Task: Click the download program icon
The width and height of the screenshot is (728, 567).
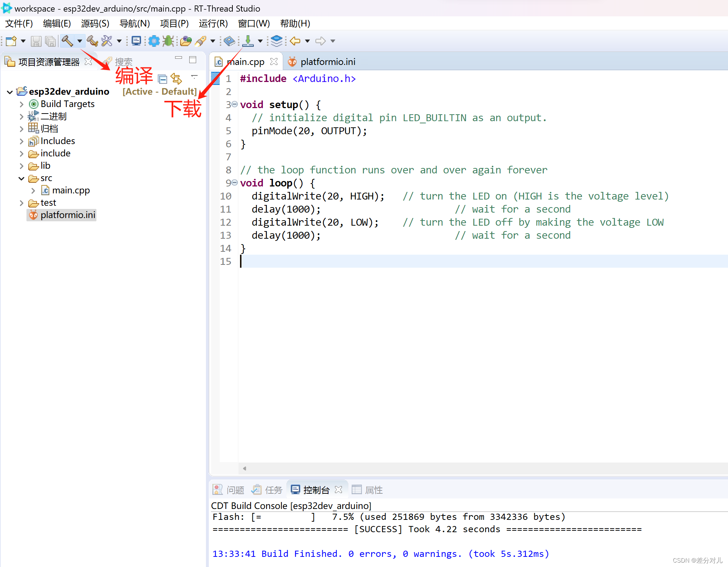Action: click(248, 41)
